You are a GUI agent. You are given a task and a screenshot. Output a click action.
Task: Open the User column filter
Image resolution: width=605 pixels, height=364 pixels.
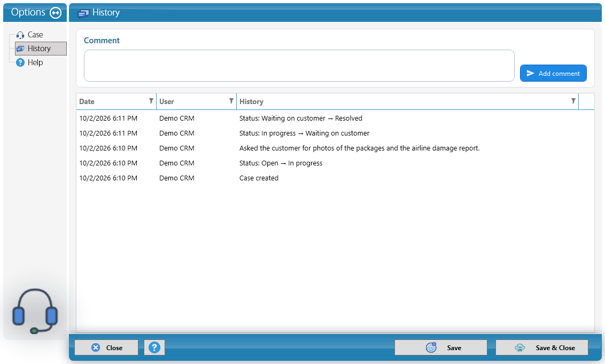[231, 101]
